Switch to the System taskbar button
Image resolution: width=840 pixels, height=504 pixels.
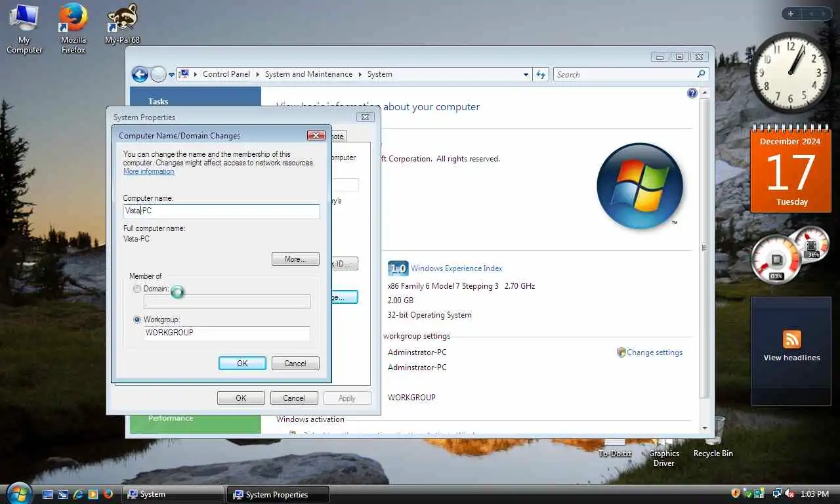coord(174,494)
